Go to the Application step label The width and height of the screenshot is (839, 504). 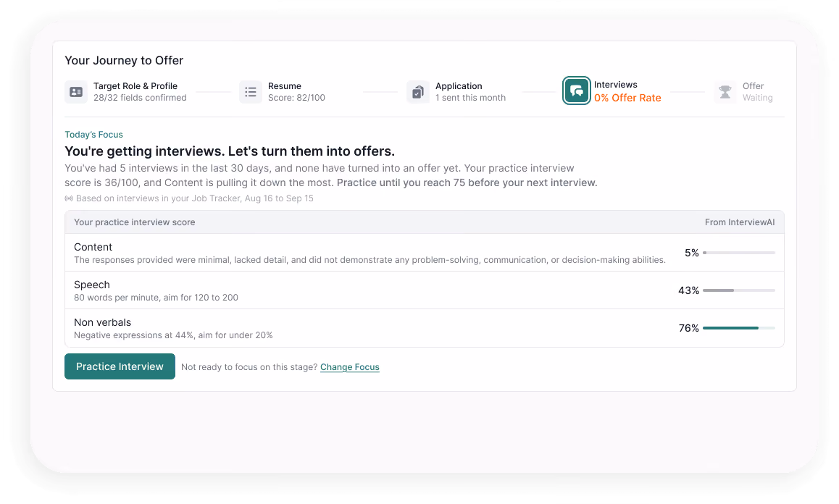459,86
